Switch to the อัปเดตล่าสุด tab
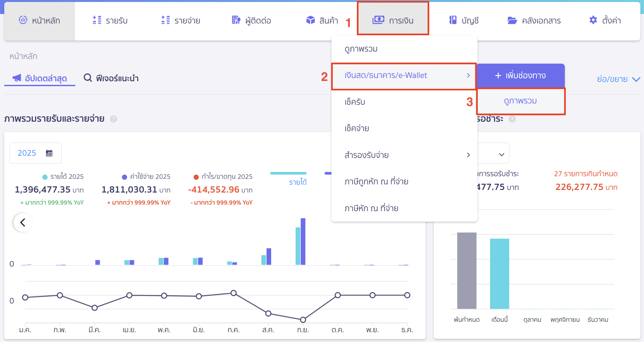 [40, 78]
